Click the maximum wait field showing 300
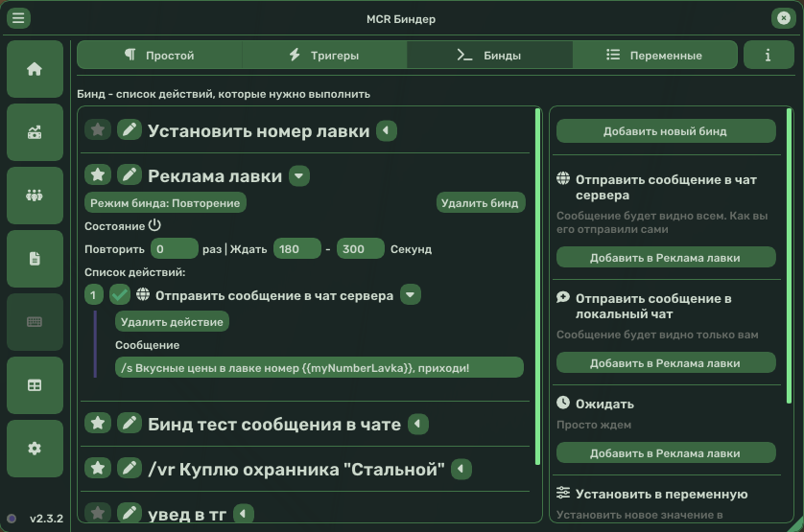This screenshot has height=532, width=804. [x=361, y=249]
